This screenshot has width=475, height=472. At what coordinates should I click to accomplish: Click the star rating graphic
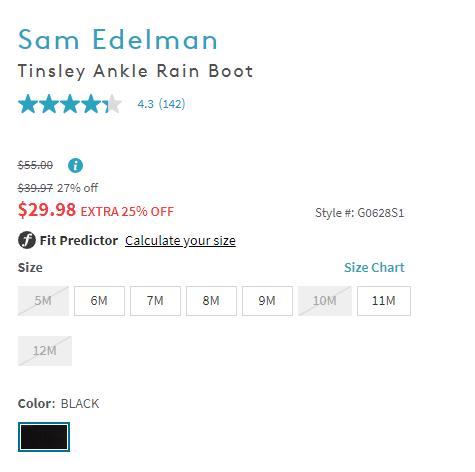(70, 104)
